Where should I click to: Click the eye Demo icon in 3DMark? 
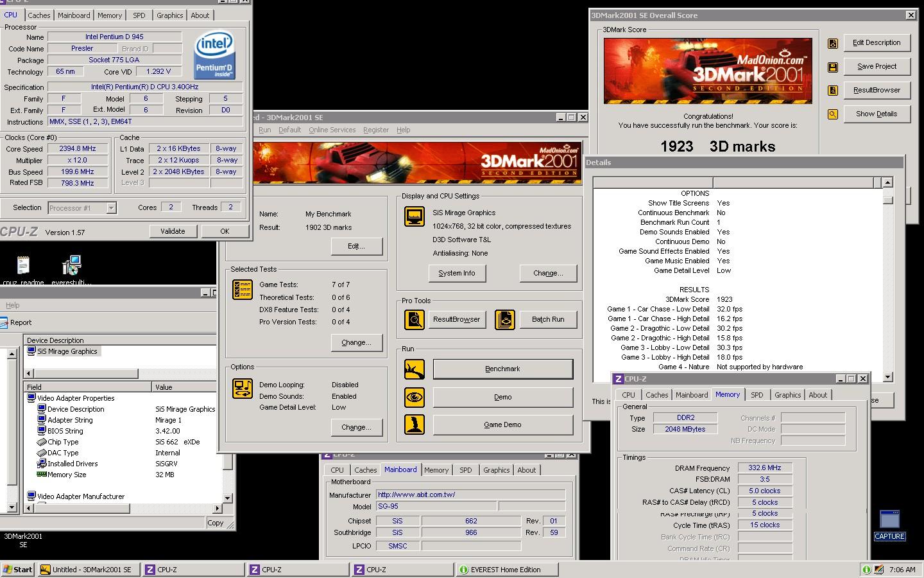415,398
